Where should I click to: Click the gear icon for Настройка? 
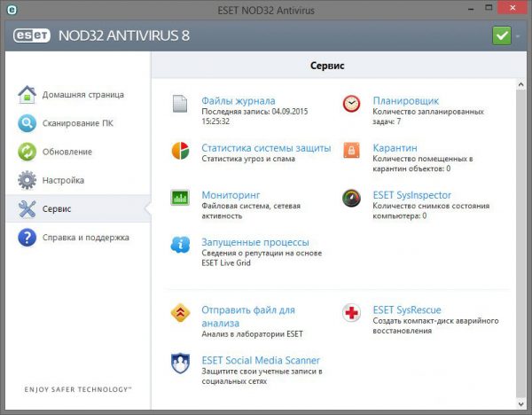tap(27, 180)
